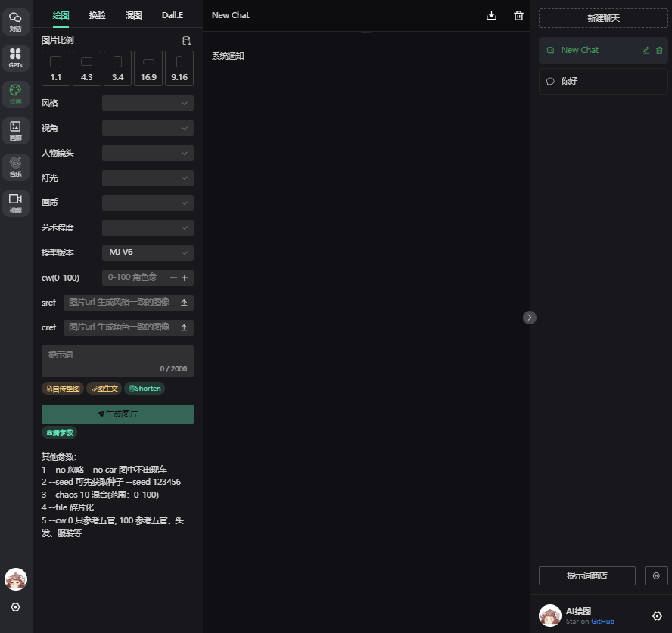672x633 pixels.
Task: Open the GPTs section in sidebar
Action: [x=15, y=58]
